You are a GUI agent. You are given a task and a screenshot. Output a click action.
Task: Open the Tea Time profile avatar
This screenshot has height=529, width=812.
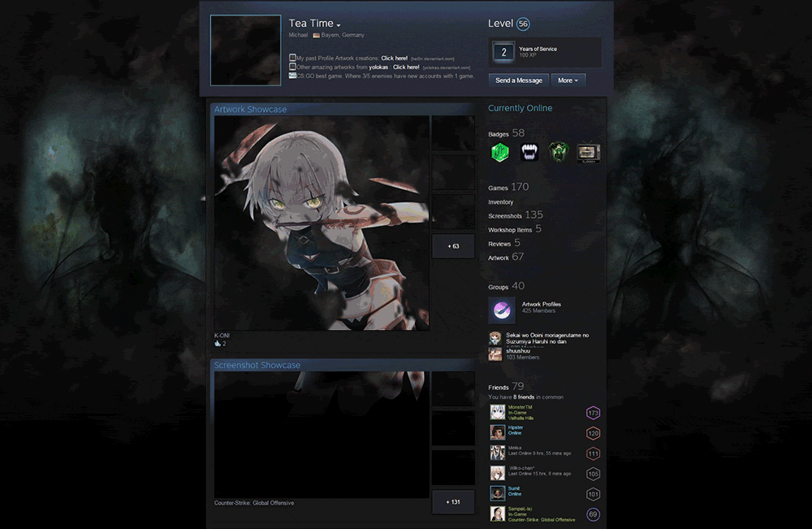pyautogui.click(x=245, y=50)
